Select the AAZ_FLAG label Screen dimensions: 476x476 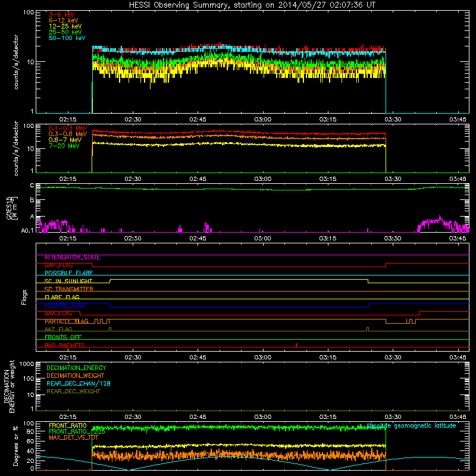pos(58,329)
